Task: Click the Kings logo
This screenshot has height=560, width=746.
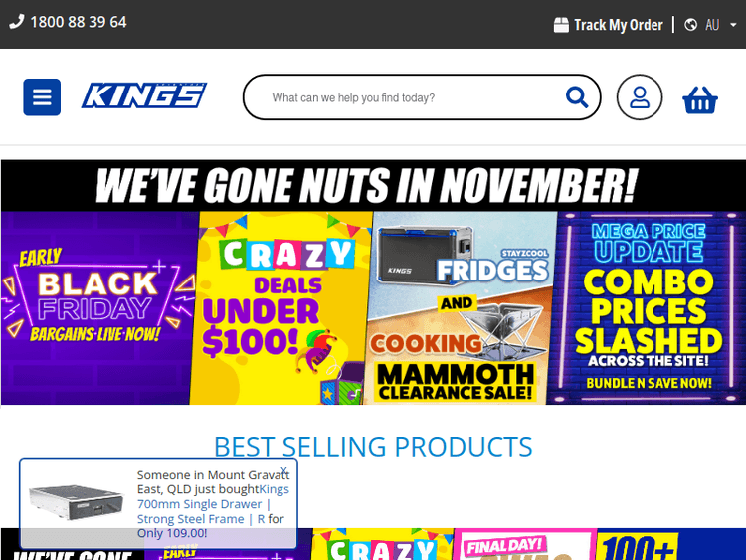Action: (x=144, y=95)
